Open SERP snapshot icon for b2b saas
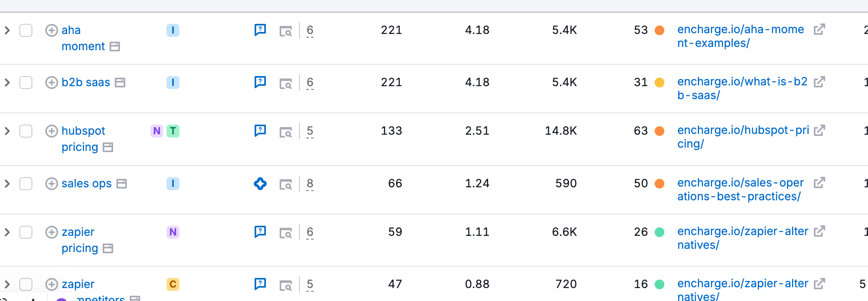Viewport: 868px width, 301px height. coord(286,84)
